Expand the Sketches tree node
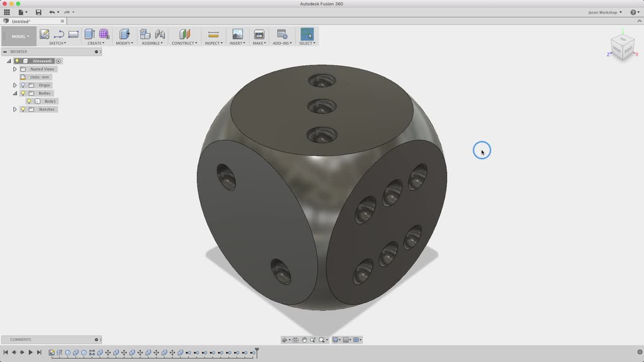The width and height of the screenshot is (644, 362). pos(15,109)
